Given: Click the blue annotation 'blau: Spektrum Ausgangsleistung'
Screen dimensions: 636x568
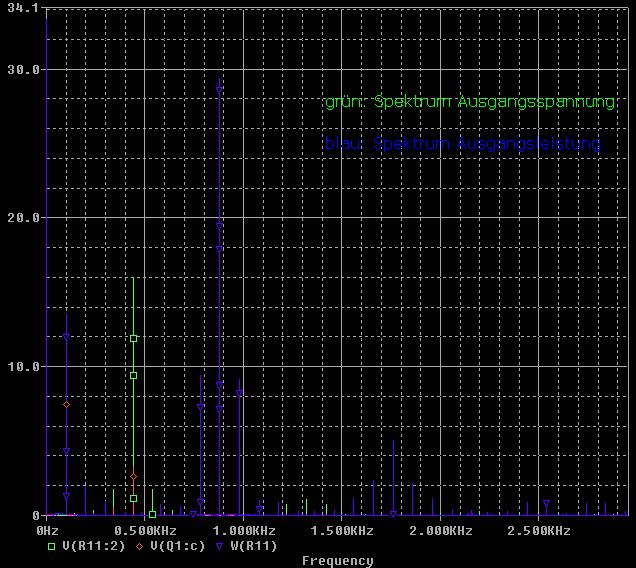Looking at the screenshot, I should pos(463,144).
